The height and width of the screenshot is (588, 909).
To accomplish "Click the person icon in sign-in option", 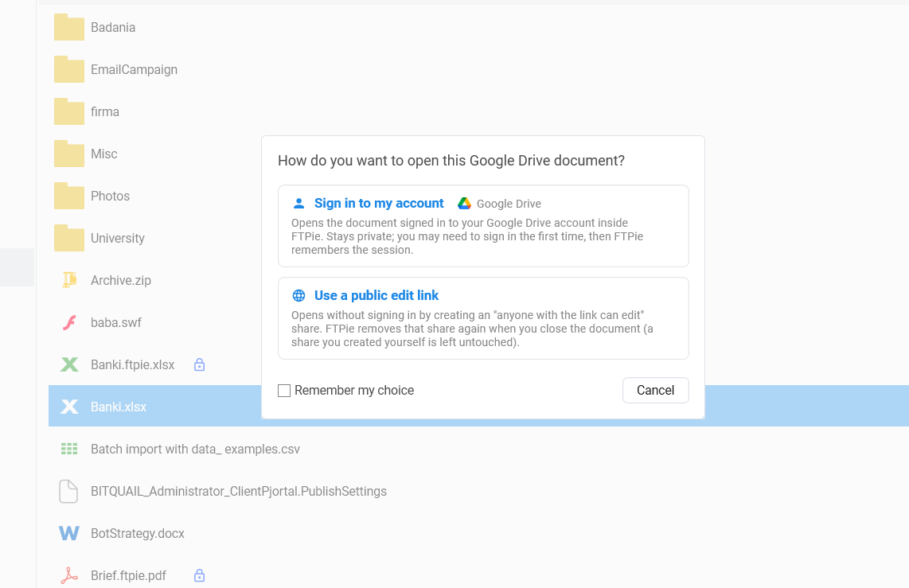I will (298, 204).
